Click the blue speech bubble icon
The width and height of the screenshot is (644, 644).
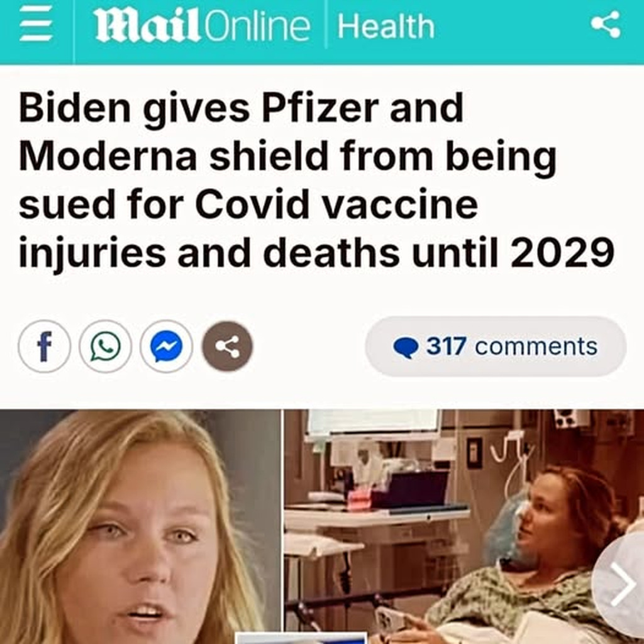(406, 347)
